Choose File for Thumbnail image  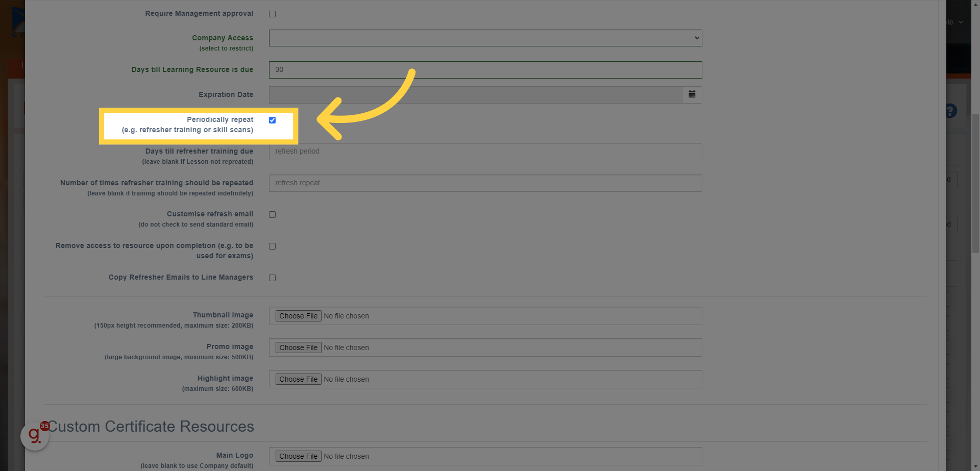pyautogui.click(x=299, y=316)
